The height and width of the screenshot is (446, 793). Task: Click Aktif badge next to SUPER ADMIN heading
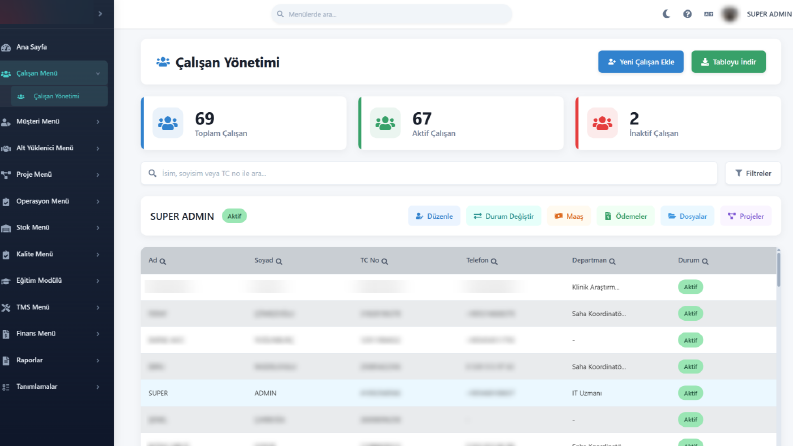(x=234, y=216)
